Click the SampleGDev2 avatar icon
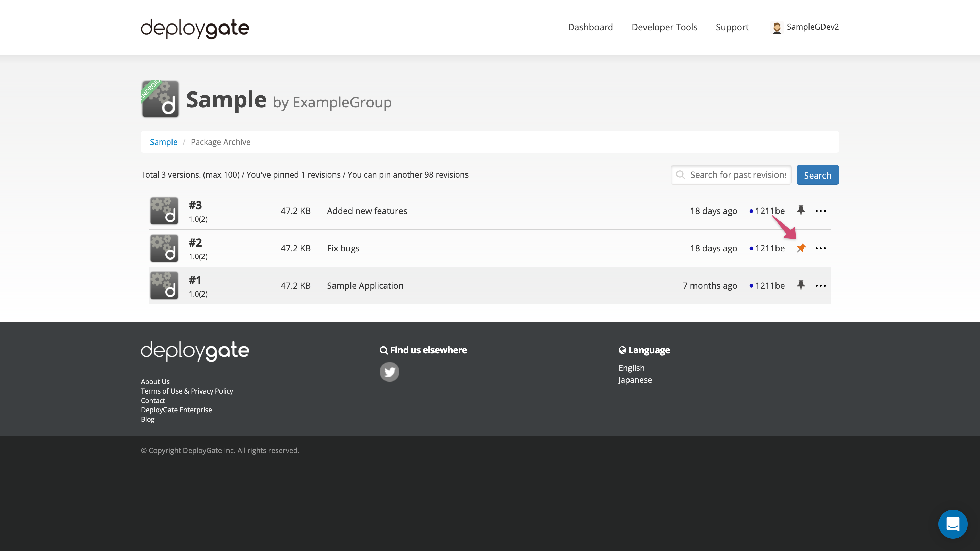 click(x=776, y=27)
